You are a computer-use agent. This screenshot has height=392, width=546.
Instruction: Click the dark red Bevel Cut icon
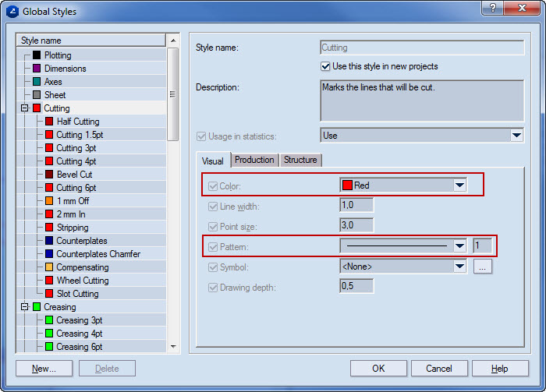[x=49, y=175]
